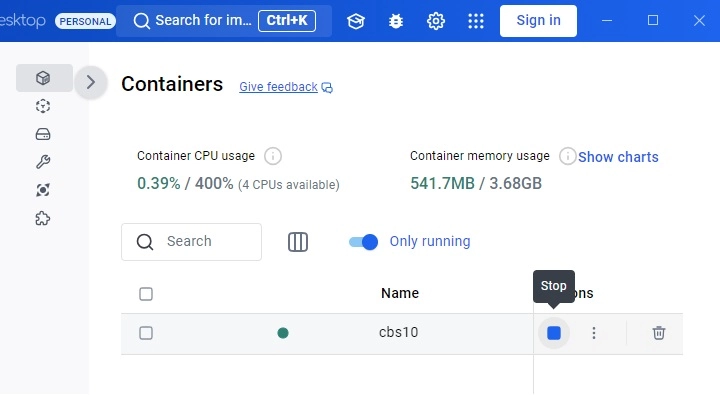
Task: Open the manage columns icon
Action: (x=298, y=242)
